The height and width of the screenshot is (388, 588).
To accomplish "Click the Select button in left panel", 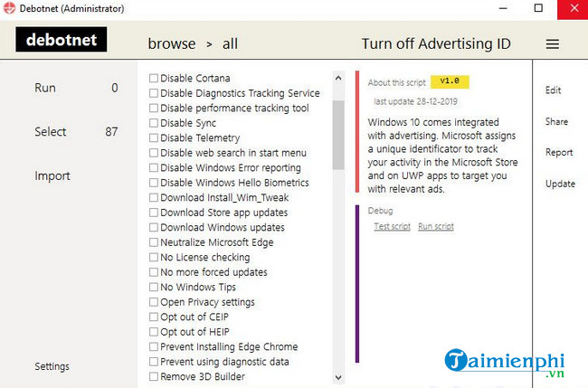I will tap(51, 132).
